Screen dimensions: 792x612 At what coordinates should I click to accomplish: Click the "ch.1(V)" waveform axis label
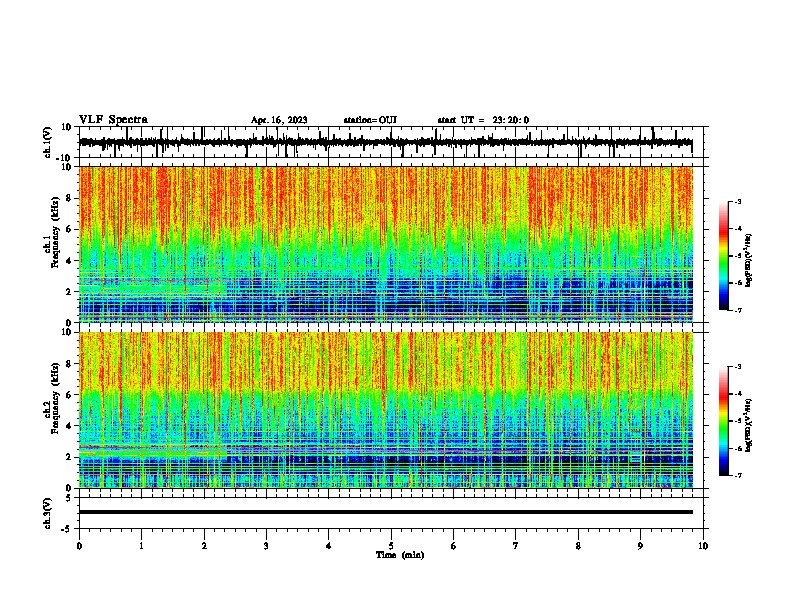pyautogui.click(x=48, y=142)
